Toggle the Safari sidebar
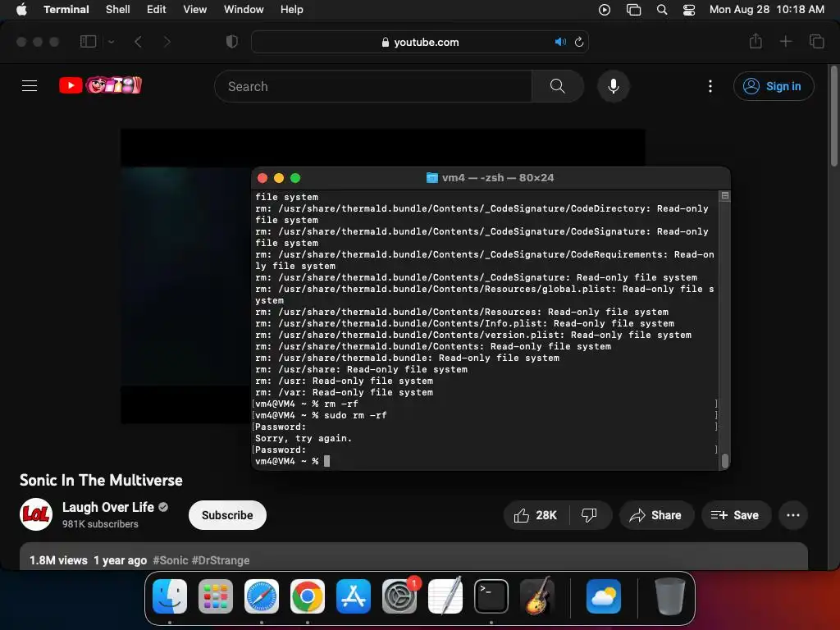 (88, 41)
